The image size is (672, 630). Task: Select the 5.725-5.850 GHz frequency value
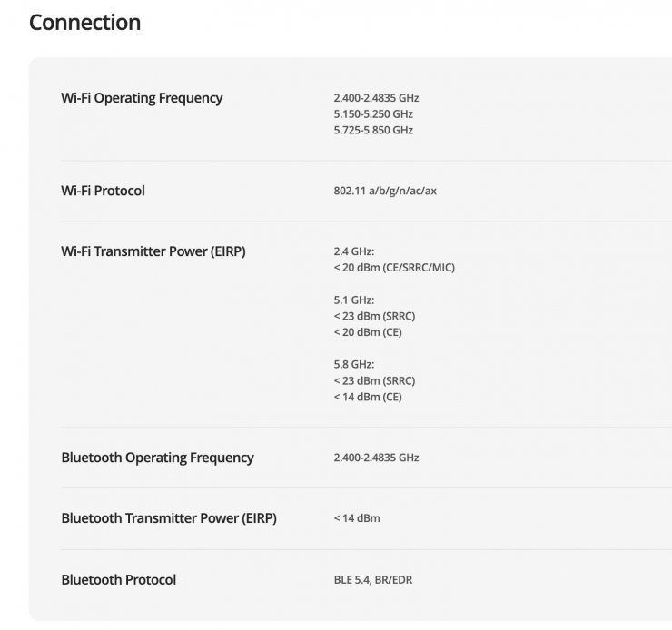373,131
